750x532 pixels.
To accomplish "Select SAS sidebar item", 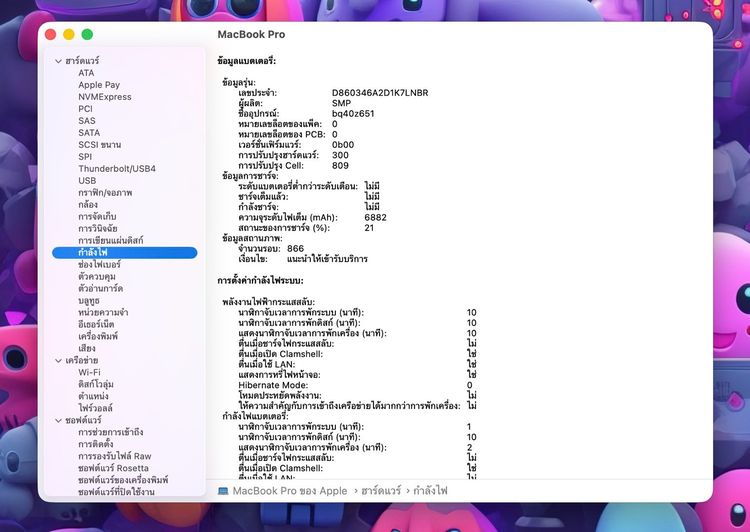I will tap(87, 121).
